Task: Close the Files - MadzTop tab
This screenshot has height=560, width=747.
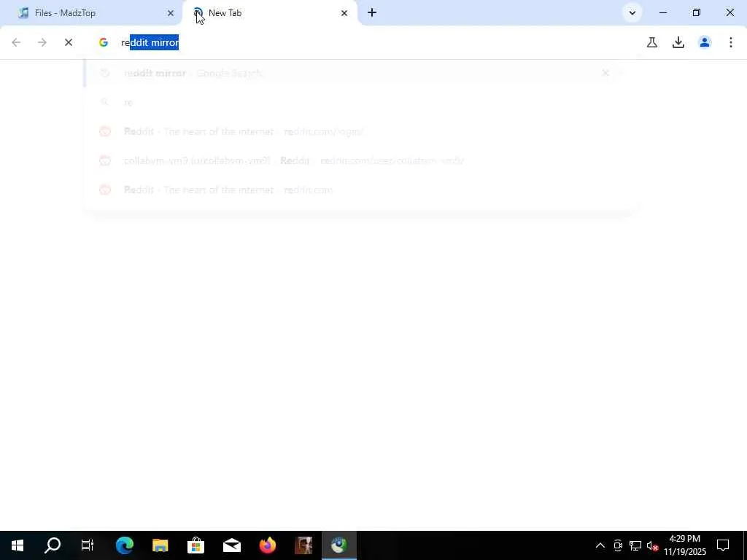Action: pos(171,13)
